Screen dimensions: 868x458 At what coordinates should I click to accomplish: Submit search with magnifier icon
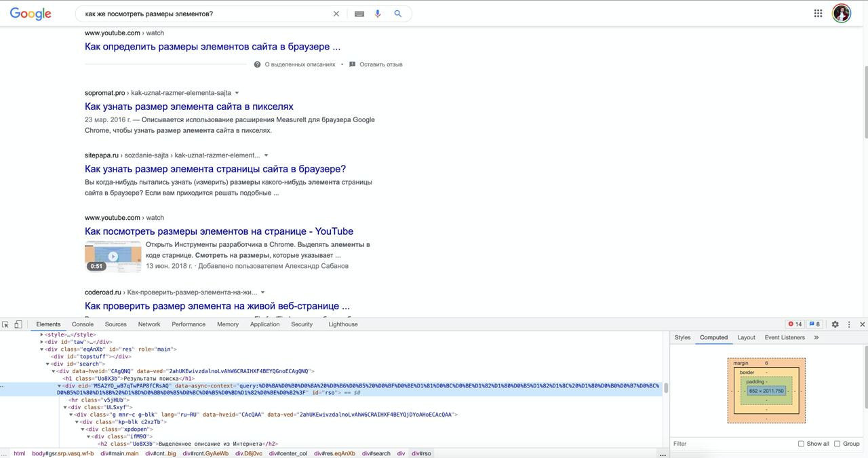coord(398,14)
